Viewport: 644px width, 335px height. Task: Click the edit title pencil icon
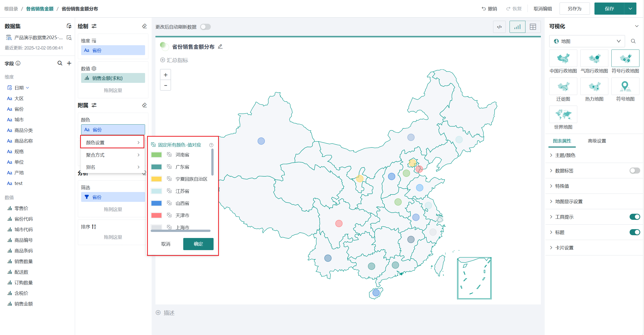pos(220,46)
